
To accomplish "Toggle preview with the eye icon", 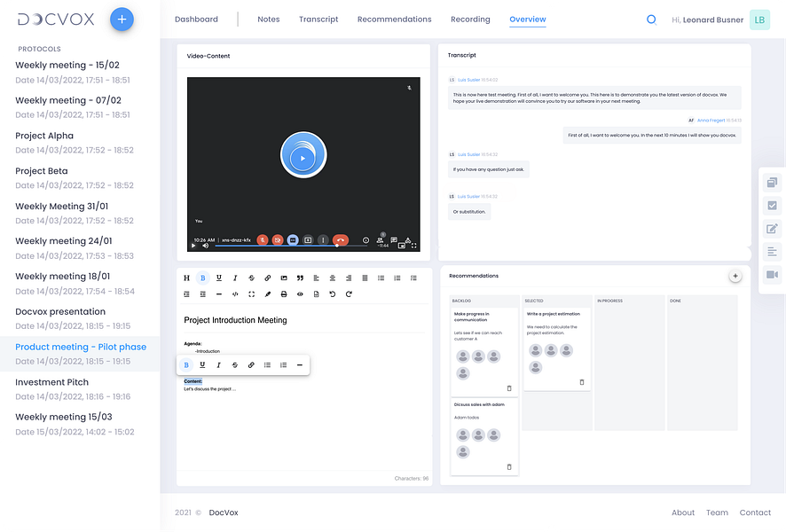I will point(300,294).
